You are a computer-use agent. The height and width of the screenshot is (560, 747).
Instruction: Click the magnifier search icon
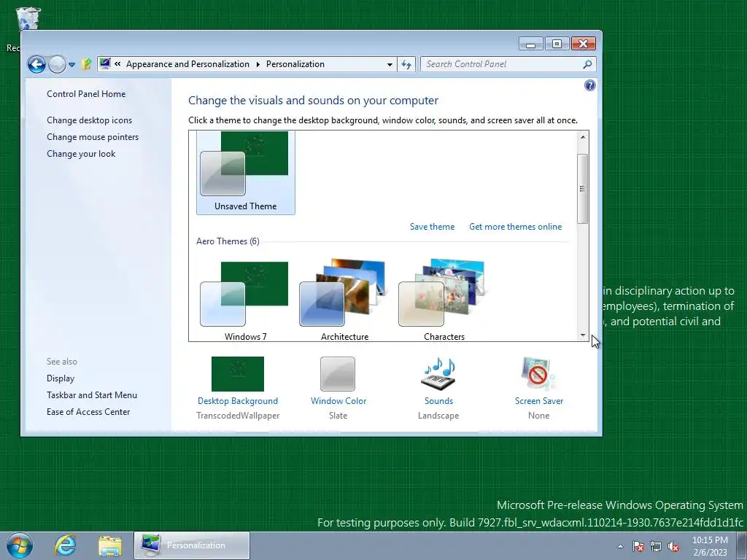tap(588, 64)
